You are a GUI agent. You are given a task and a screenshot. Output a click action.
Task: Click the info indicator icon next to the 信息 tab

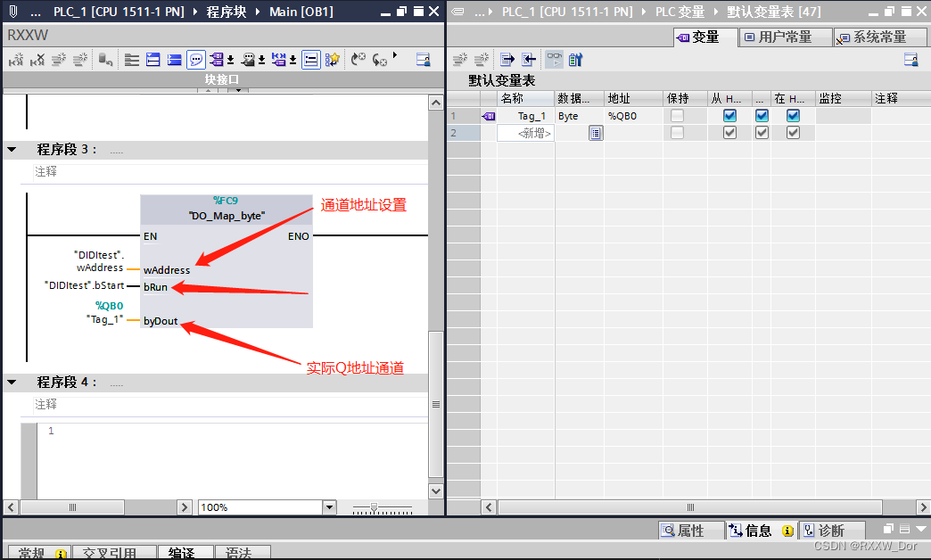[787, 531]
